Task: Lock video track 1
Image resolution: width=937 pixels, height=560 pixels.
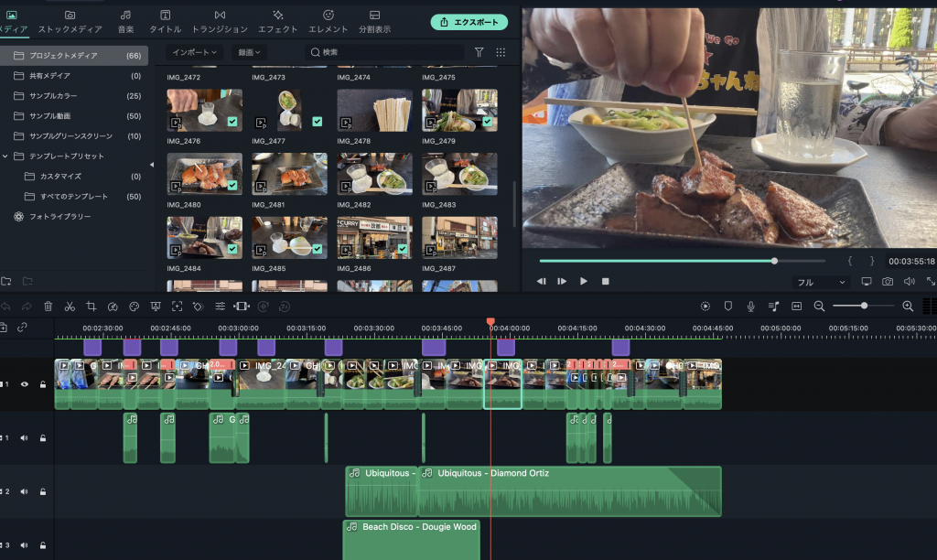Action: pos(43,384)
